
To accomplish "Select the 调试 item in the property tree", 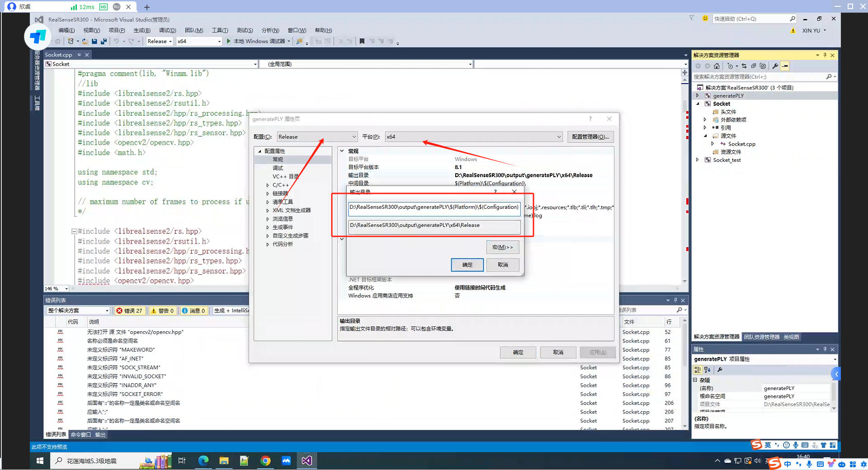I will pyautogui.click(x=278, y=168).
